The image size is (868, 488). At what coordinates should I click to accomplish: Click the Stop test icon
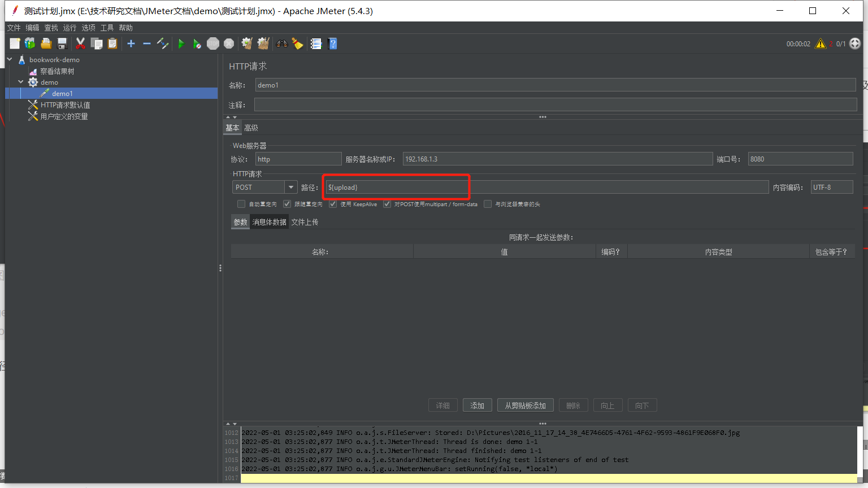pyautogui.click(x=213, y=43)
